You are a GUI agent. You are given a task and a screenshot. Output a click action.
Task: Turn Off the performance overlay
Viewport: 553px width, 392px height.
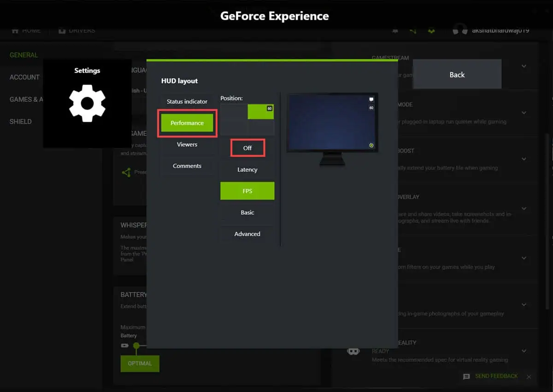pos(247,148)
